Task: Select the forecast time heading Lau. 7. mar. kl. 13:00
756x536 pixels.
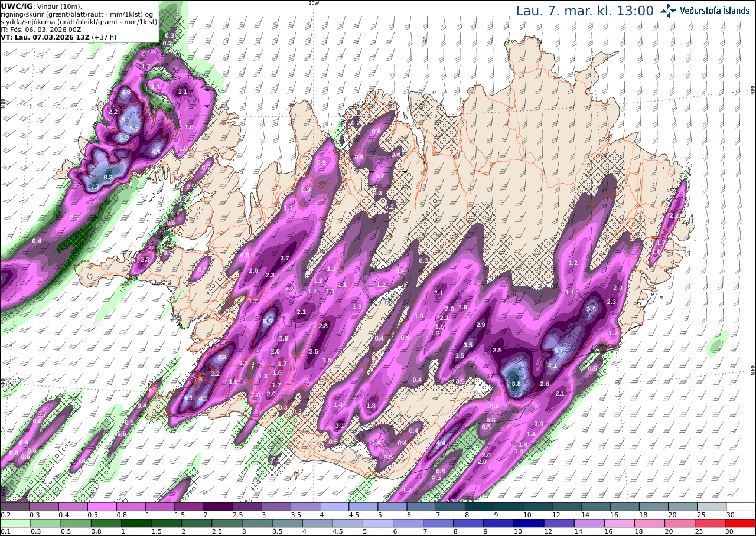Action: [x=585, y=11]
